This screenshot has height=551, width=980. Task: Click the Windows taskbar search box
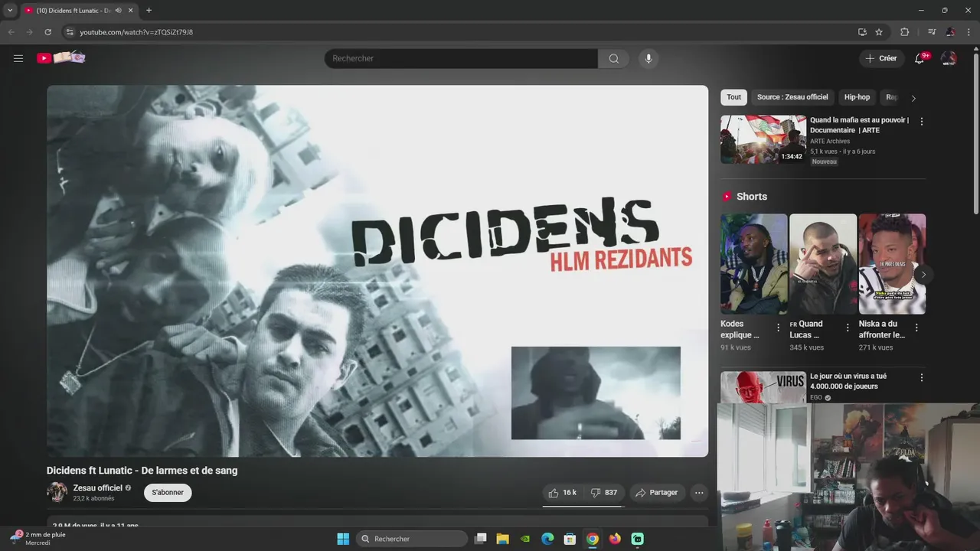pos(413,539)
